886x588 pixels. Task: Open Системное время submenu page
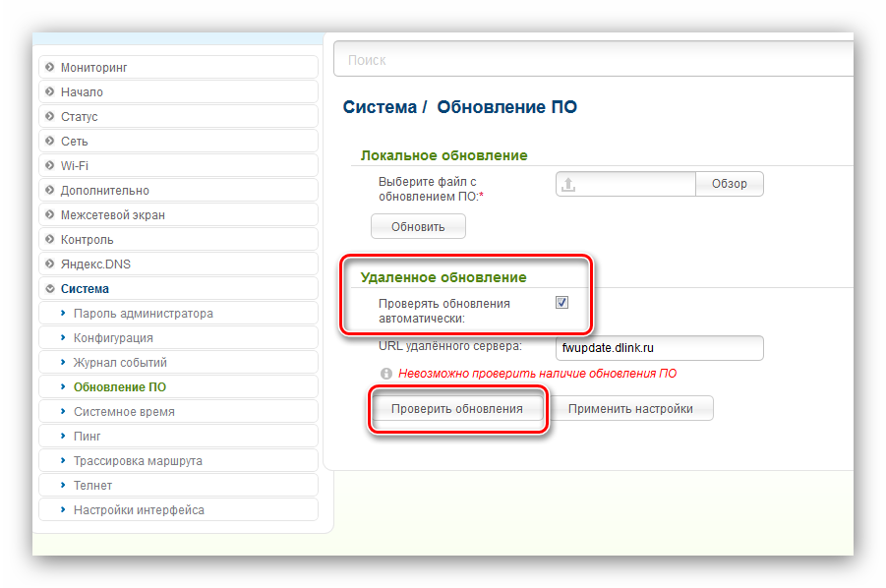coord(178,411)
